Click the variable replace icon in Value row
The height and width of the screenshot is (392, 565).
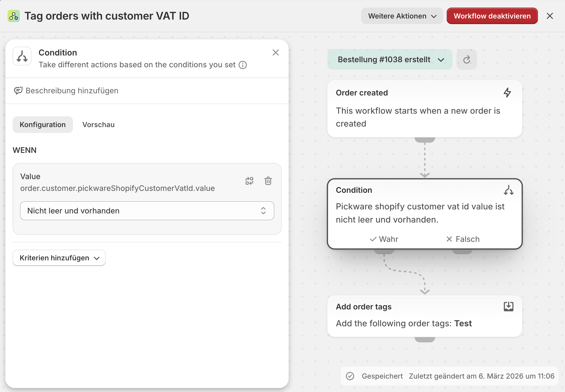[x=249, y=181]
